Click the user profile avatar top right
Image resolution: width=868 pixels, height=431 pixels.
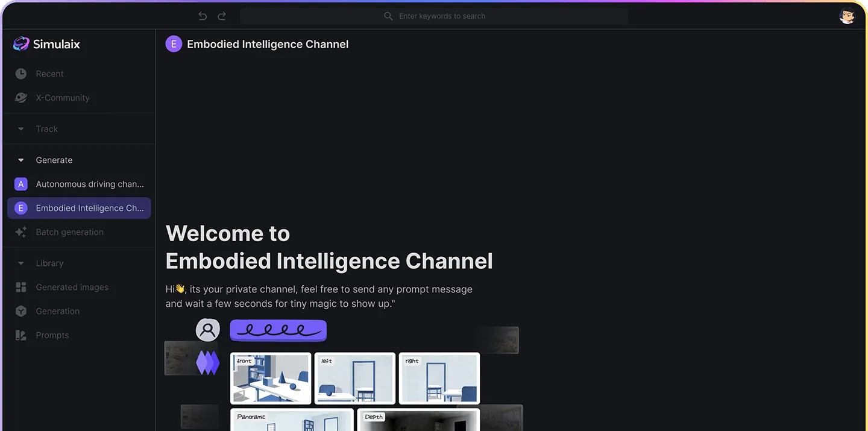pos(848,15)
